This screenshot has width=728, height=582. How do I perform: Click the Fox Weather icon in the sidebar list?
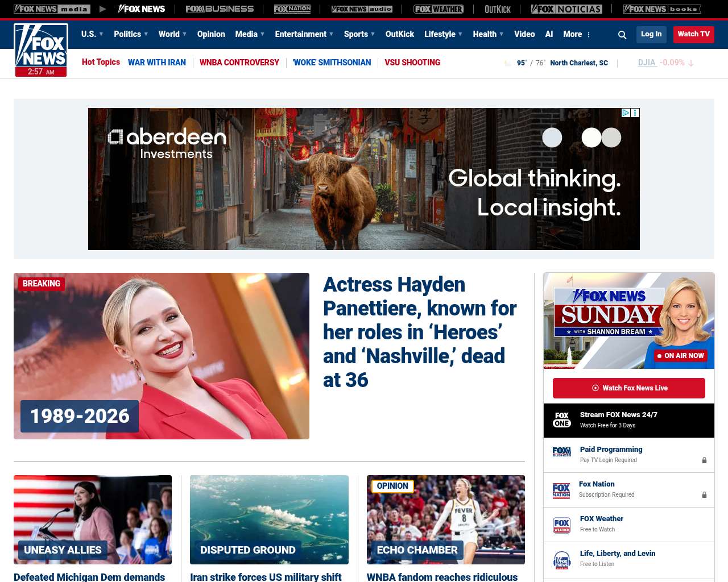point(562,525)
